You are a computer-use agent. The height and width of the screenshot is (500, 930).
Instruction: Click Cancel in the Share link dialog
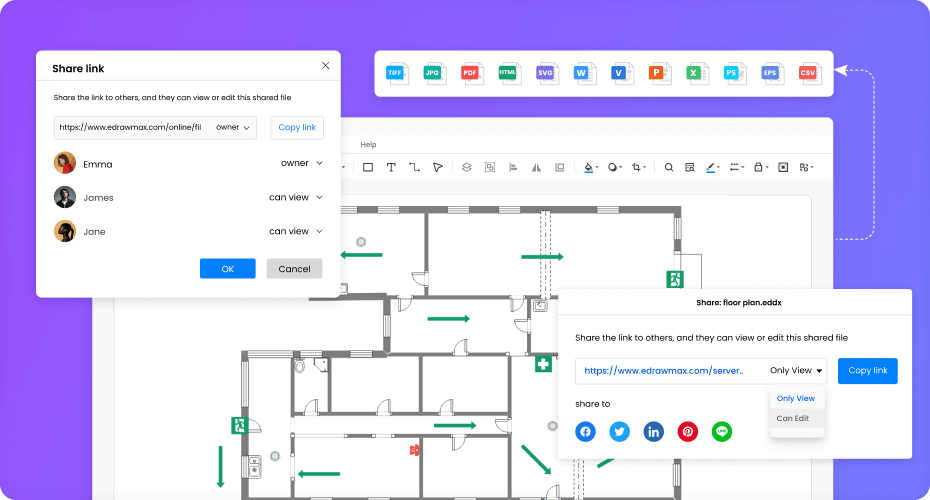click(x=294, y=269)
